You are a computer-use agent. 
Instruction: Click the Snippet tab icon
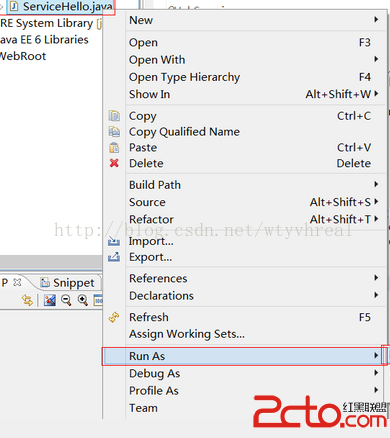(45, 283)
